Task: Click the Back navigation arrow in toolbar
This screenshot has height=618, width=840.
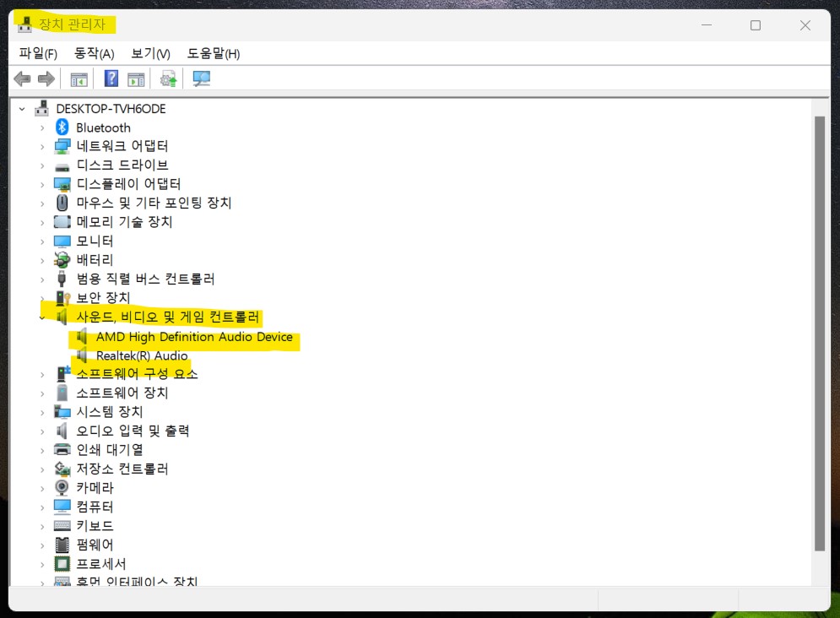Action: coord(22,79)
